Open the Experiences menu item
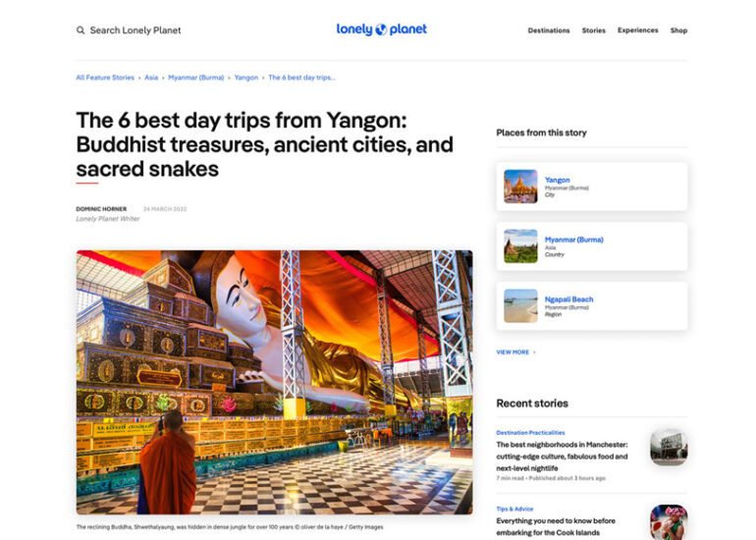756x540 pixels. [637, 30]
